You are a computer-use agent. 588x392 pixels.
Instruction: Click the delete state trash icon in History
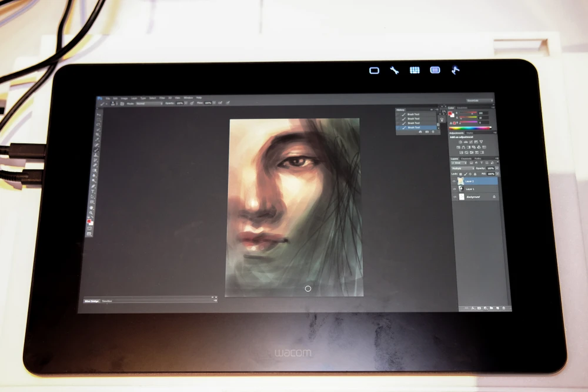point(434,132)
